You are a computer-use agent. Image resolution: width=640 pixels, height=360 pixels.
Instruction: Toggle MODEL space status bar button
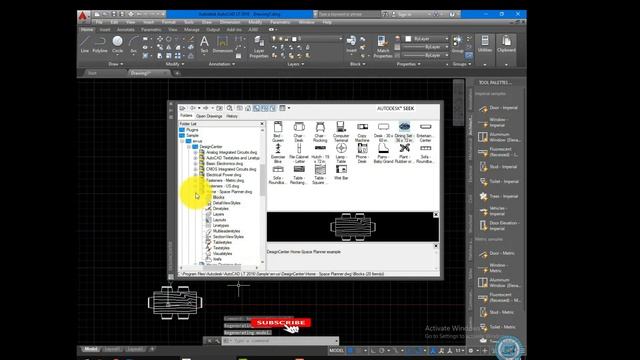pos(336,351)
